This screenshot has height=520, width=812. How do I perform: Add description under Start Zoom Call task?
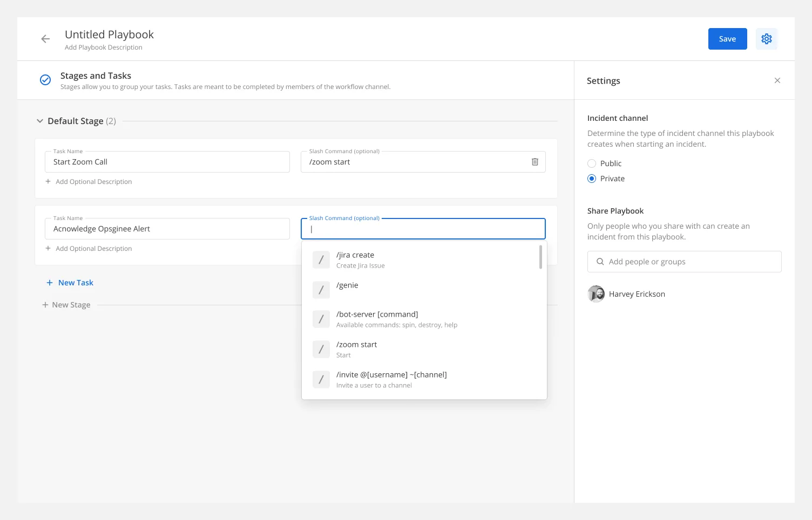[89, 182]
